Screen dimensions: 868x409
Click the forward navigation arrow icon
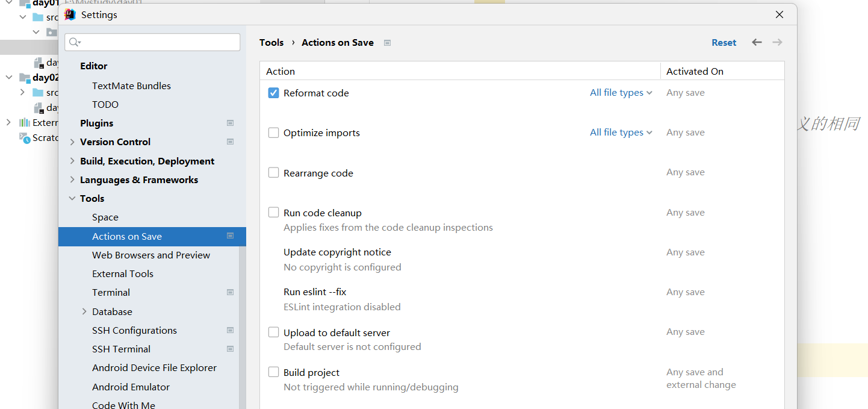pyautogui.click(x=777, y=42)
